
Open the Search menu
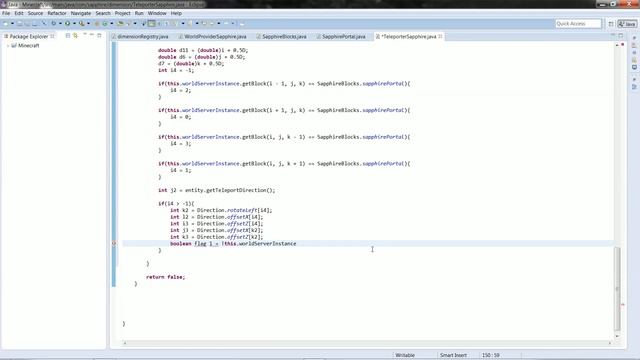pos(103,13)
